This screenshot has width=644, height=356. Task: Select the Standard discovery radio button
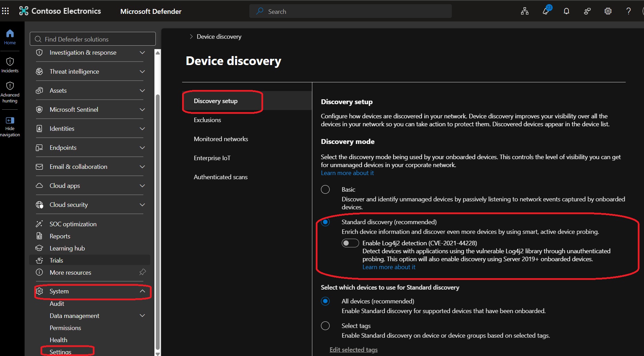tap(325, 222)
